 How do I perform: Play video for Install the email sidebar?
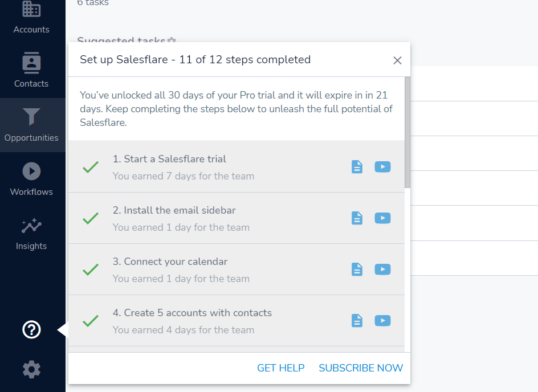pyautogui.click(x=382, y=218)
